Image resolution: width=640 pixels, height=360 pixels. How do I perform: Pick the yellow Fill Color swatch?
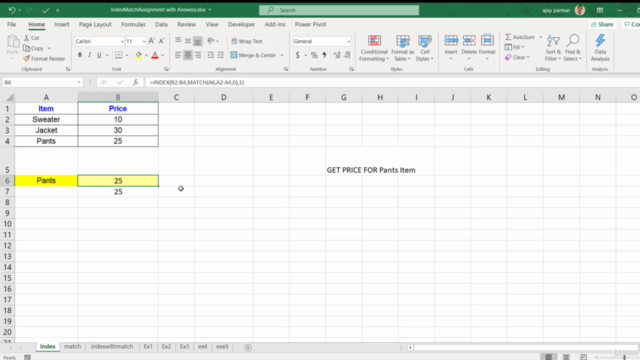(x=139, y=55)
